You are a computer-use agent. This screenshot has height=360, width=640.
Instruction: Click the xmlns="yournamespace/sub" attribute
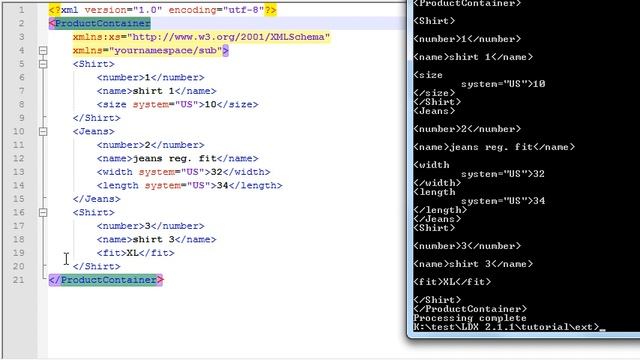pyautogui.click(x=147, y=50)
